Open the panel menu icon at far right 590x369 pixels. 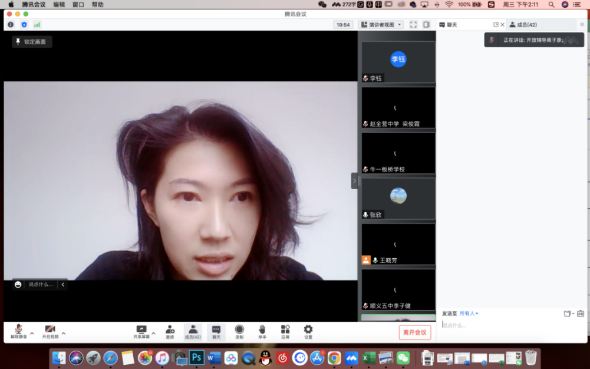(582, 25)
